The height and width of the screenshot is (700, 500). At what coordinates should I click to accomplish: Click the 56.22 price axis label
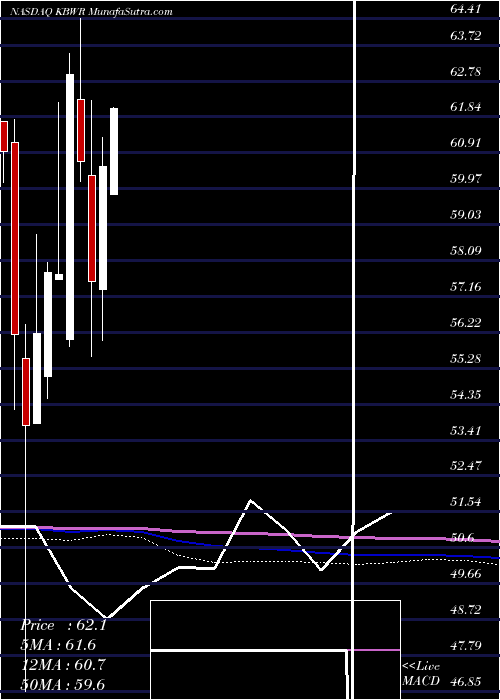(466, 323)
